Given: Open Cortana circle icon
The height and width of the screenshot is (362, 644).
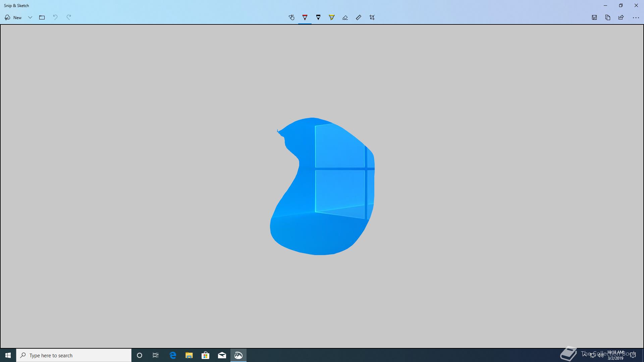Looking at the screenshot, I should click(x=140, y=355).
